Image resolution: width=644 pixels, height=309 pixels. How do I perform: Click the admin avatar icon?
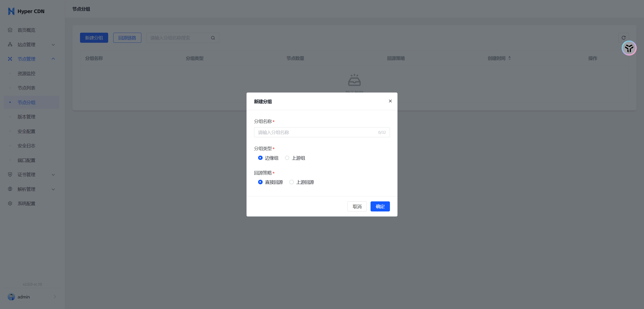click(11, 297)
